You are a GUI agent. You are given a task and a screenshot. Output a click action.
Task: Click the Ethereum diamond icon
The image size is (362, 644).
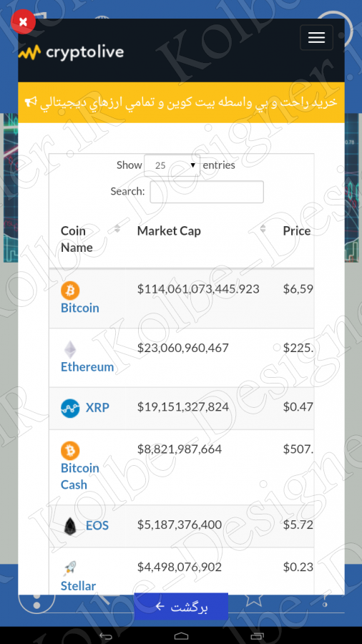point(70,350)
